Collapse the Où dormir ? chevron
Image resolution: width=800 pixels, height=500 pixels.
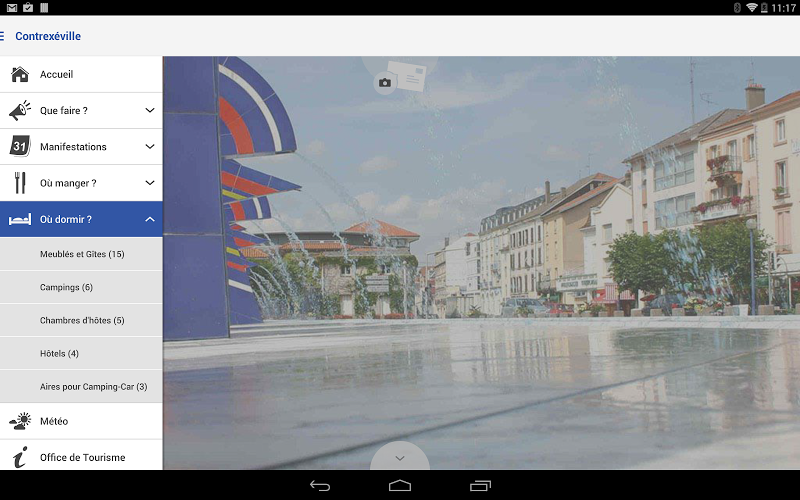coord(149,219)
